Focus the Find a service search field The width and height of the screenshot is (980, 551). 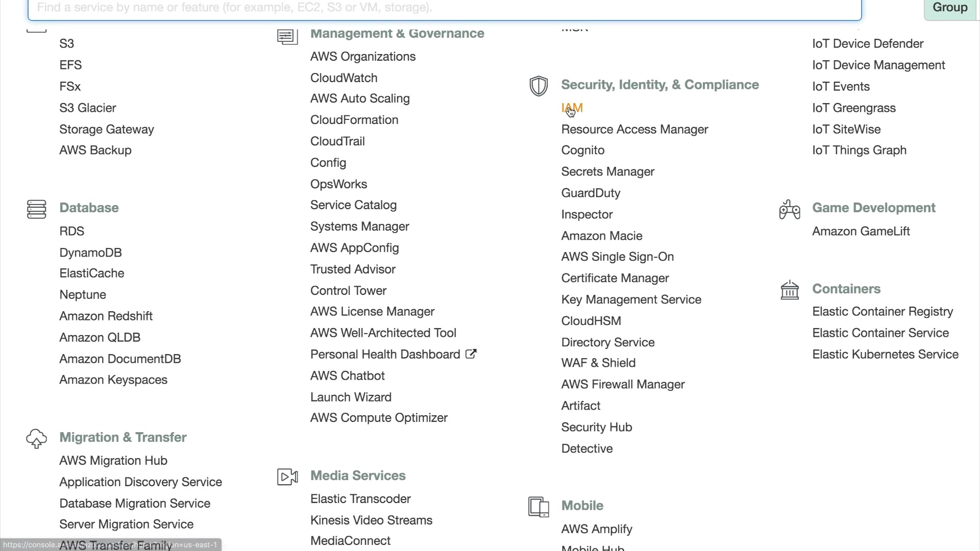click(444, 8)
